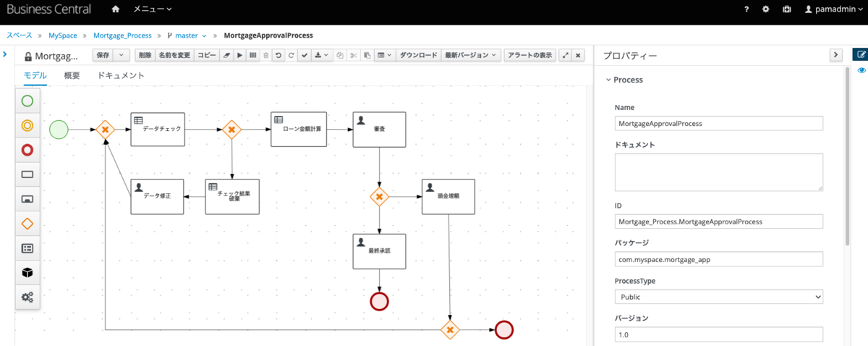Open the export download icon dropdown
868x346 pixels.
click(322, 55)
